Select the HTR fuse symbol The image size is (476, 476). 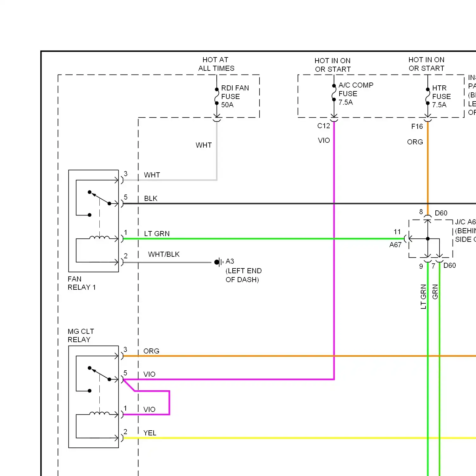click(427, 96)
